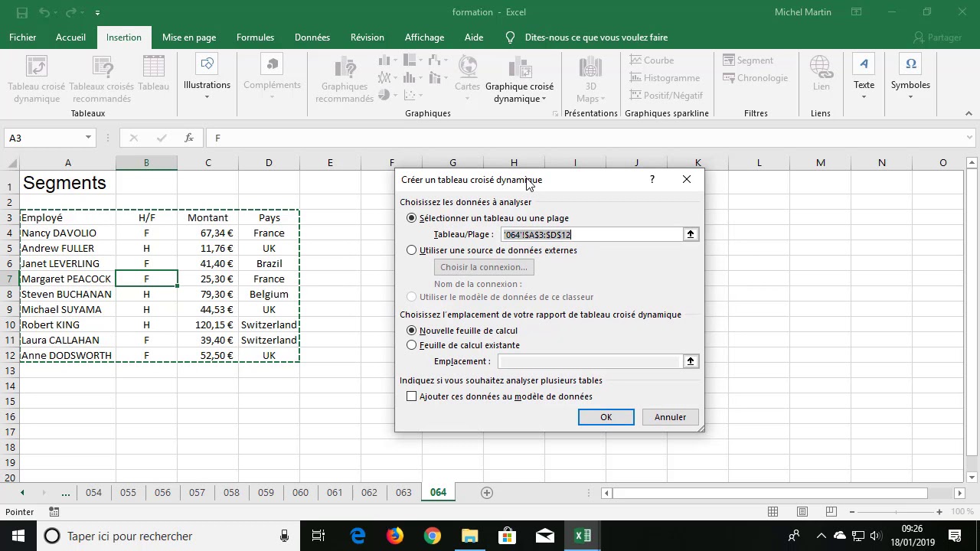Collapse dialog using Tableau/Plage range selector icon
The height and width of the screenshot is (551, 980).
pyautogui.click(x=691, y=235)
